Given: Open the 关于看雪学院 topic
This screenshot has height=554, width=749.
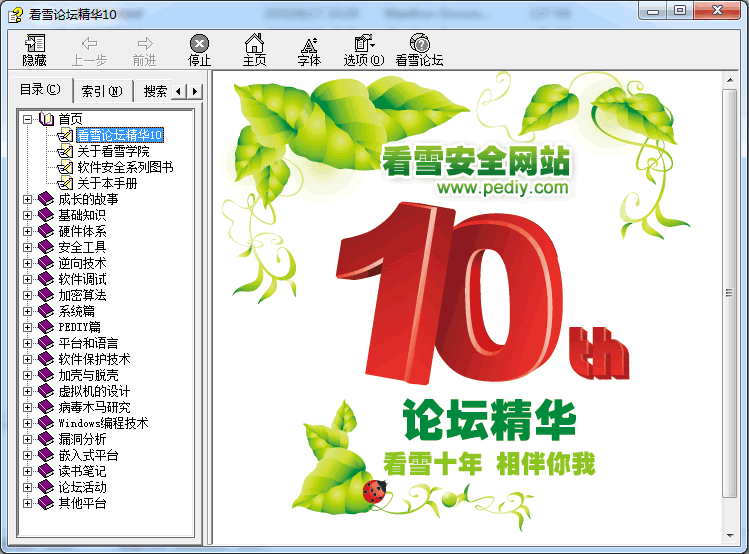Looking at the screenshot, I should (x=113, y=151).
